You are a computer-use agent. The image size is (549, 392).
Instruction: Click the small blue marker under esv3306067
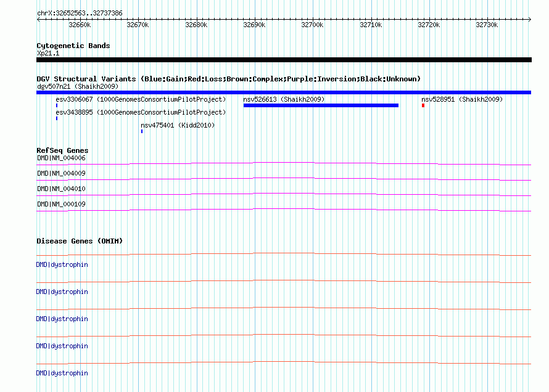click(x=57, y=105)
